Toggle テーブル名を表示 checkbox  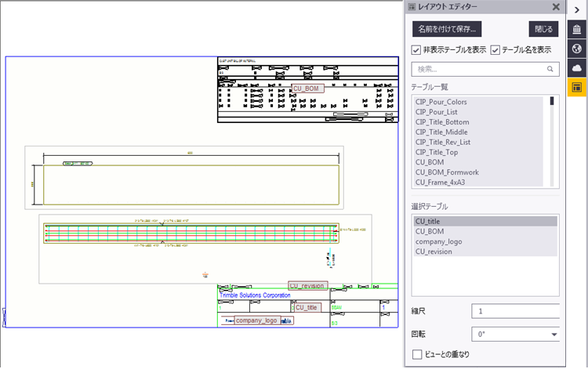click(495, 50)
